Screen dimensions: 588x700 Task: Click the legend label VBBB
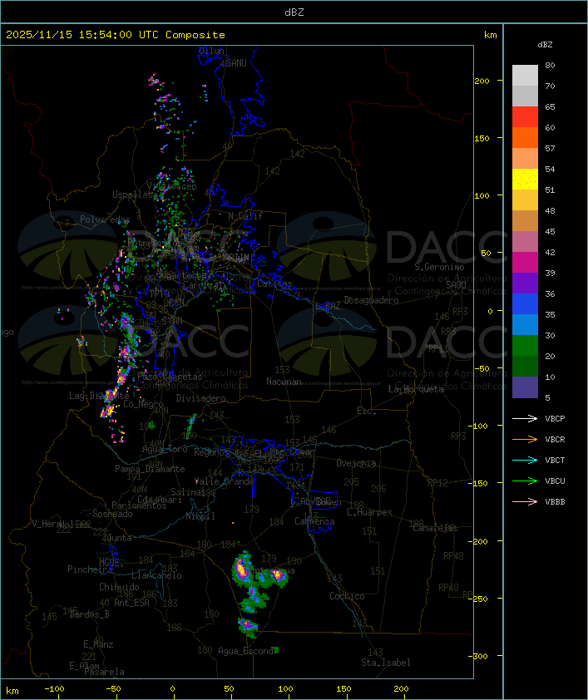tap(555, 502)
